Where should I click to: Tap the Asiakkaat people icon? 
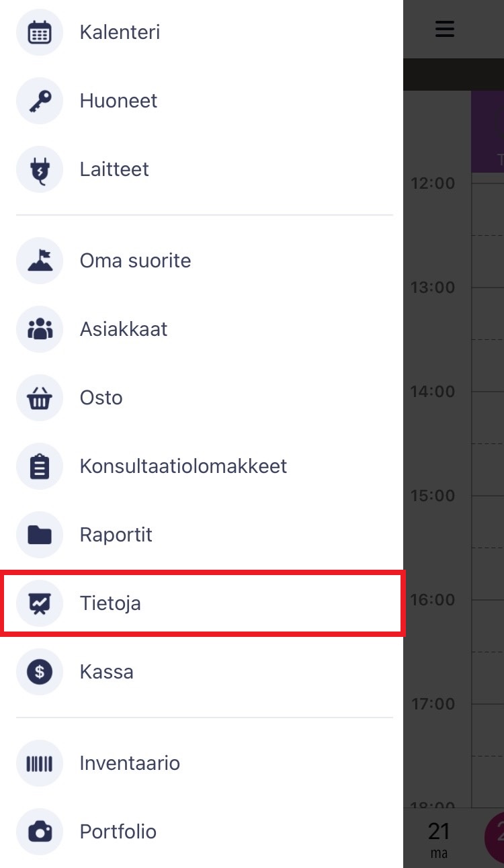coord(40,329)
